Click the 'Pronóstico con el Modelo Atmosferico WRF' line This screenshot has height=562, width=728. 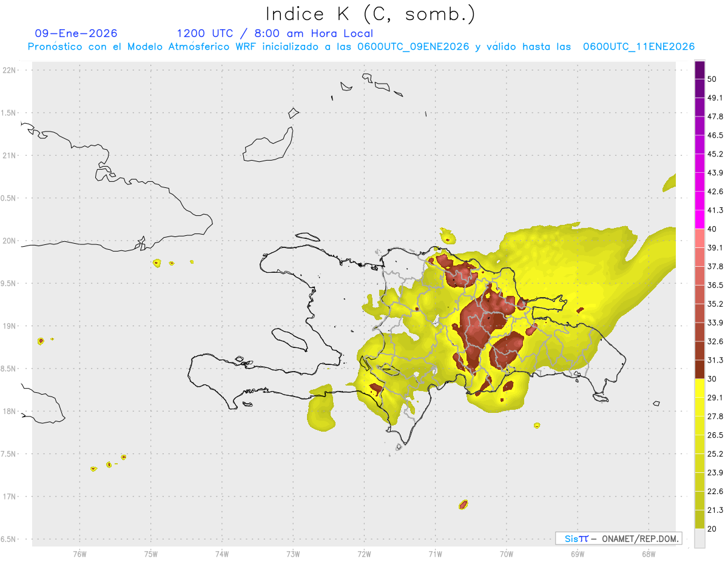361,47
